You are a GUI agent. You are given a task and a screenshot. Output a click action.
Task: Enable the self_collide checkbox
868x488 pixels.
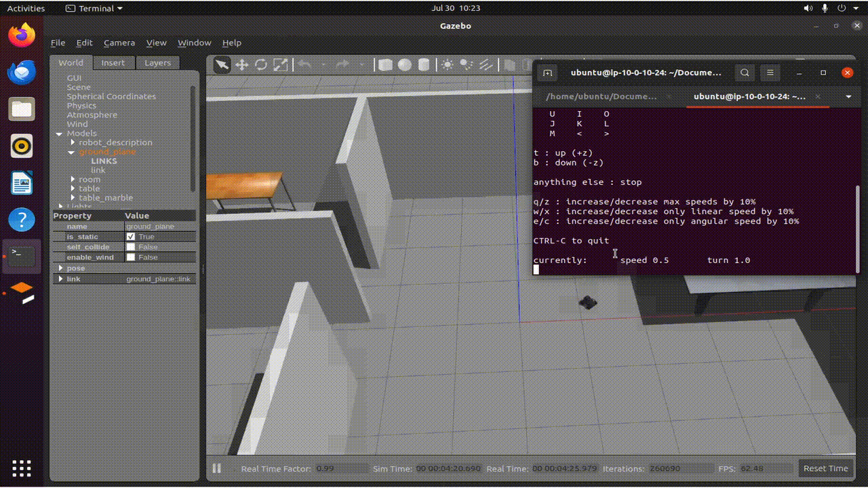click(x=131, y=247)
